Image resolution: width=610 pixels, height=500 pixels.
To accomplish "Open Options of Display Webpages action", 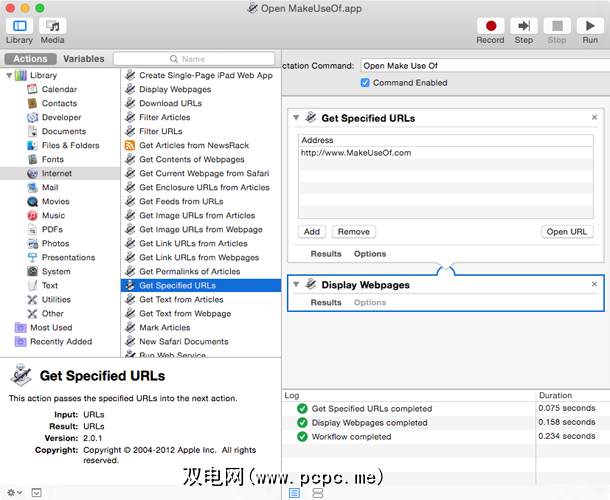I will [x=370, y=302].
